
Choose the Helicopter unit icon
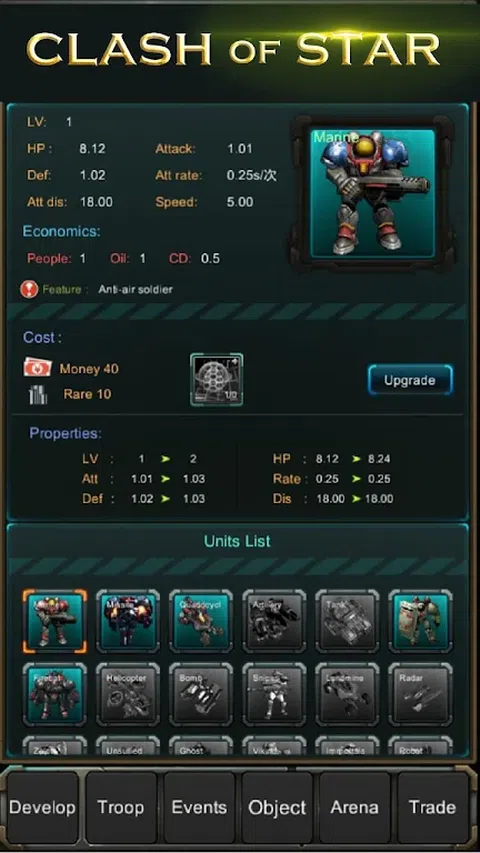click(x=128, y=694)
